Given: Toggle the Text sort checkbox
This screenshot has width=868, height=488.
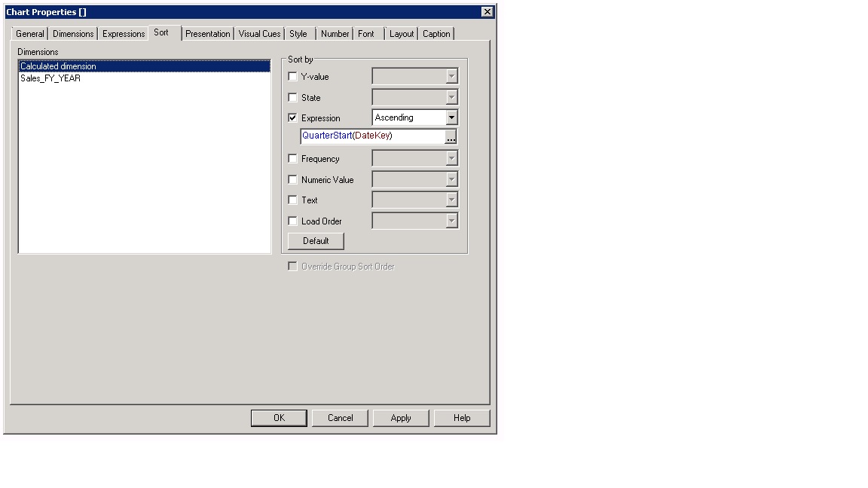Looking at the screenshot, I should tap(293, 200).
